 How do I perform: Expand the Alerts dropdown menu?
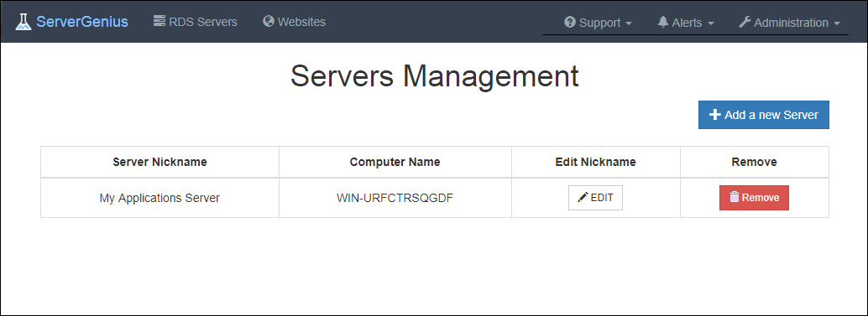click(685, 23)
